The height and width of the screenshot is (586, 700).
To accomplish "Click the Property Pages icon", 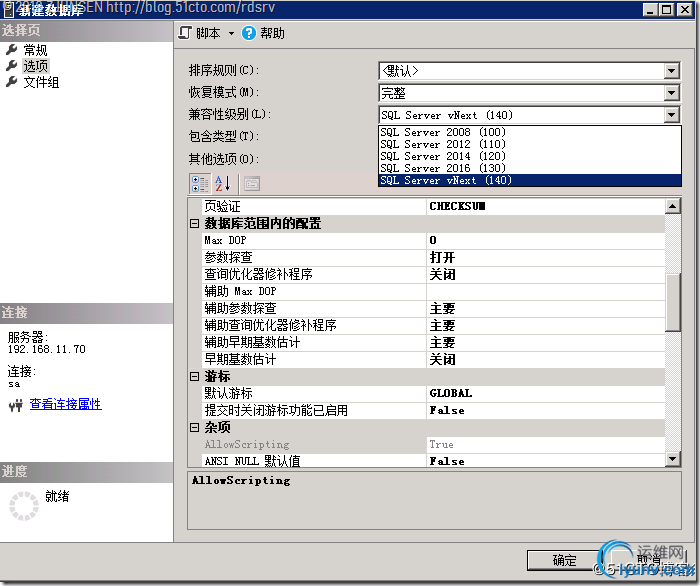I will [x=252, y=183].
